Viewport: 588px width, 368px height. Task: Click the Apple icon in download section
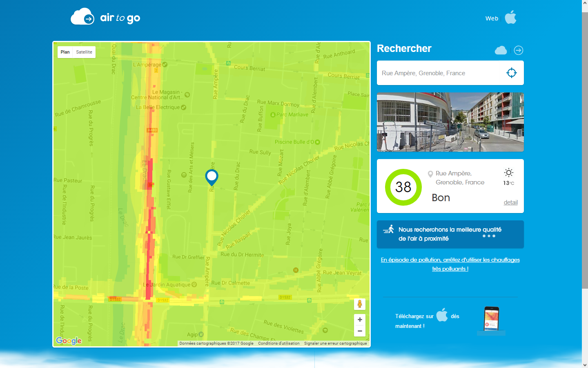tap(442, 315)
